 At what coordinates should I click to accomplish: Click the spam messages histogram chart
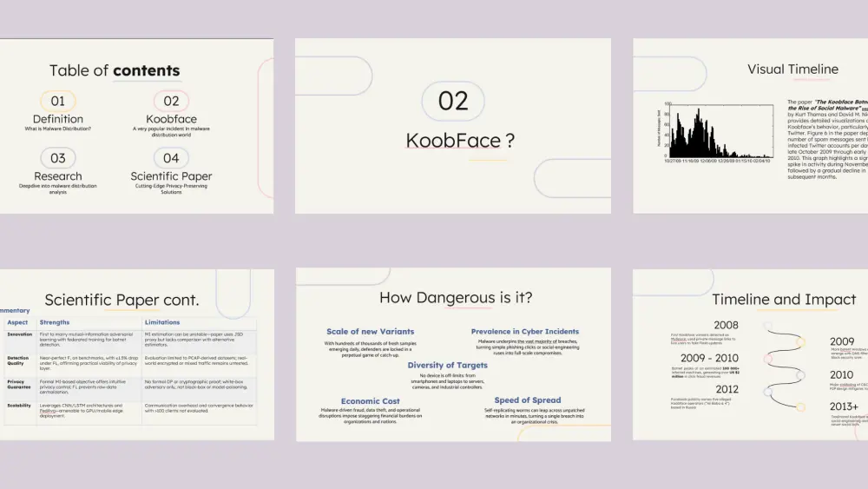716,132
